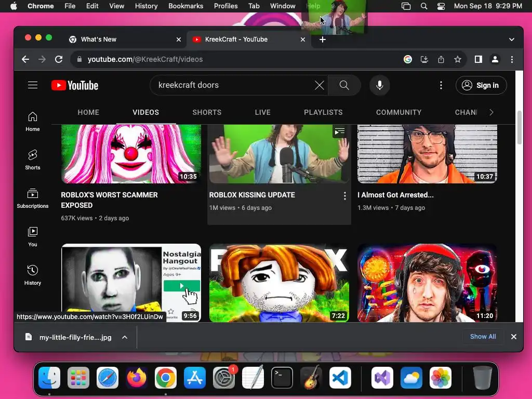
Task: Open Visual Studio Code from the Dock
Action: click(340, 378)
